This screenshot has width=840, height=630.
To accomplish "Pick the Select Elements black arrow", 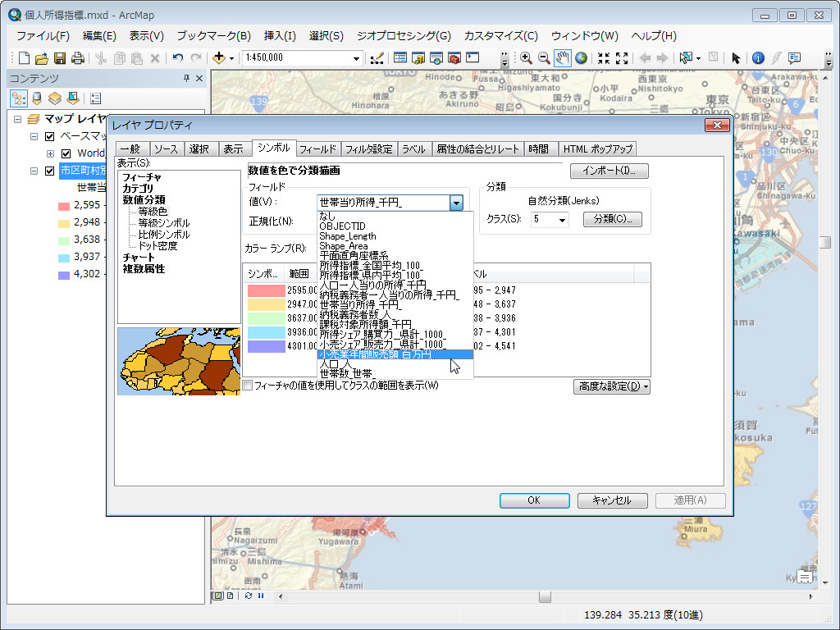I will click(736, 58).
